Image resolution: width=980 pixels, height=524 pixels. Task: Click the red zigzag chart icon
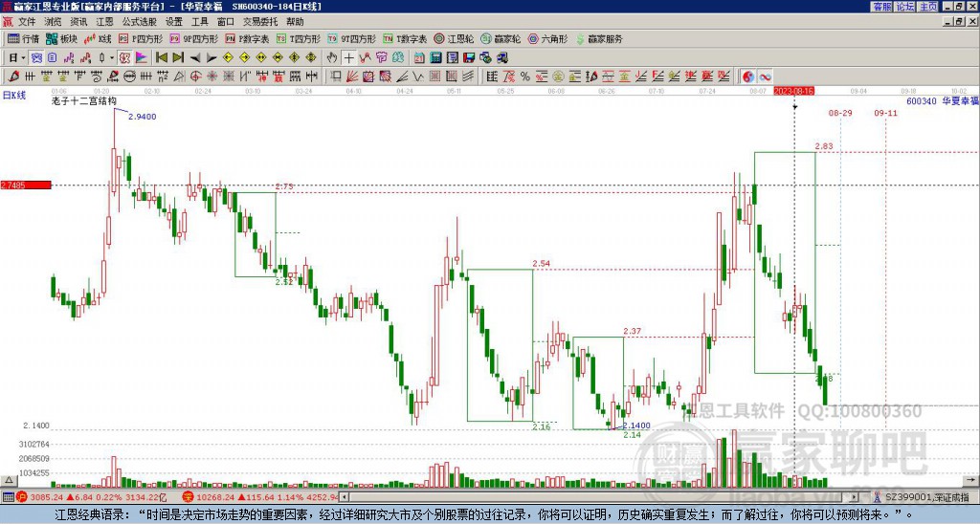pos(365,58)
